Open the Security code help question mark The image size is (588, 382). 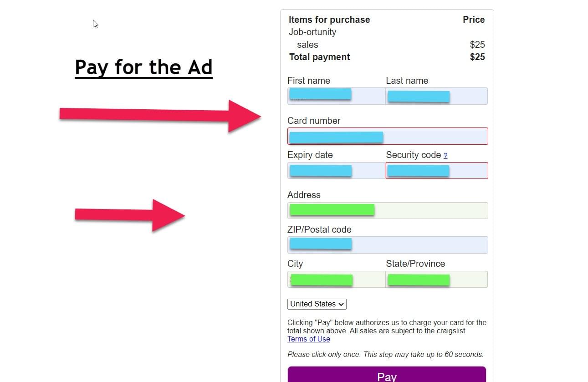click(445, 156)
